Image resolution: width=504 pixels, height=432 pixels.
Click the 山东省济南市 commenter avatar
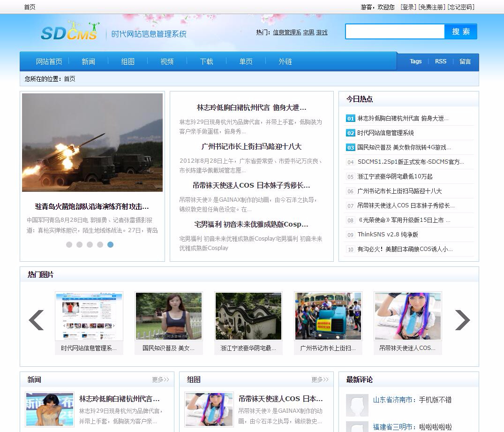(x=357, y=405)
